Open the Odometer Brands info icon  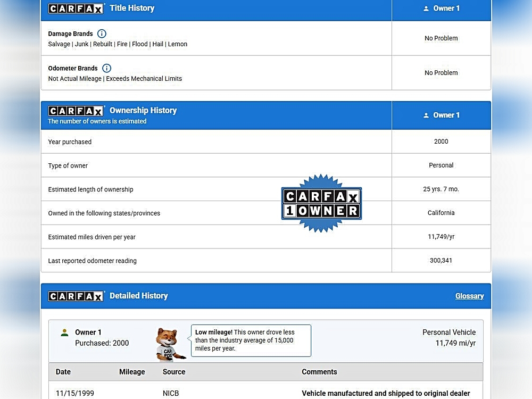pos(106,68)
